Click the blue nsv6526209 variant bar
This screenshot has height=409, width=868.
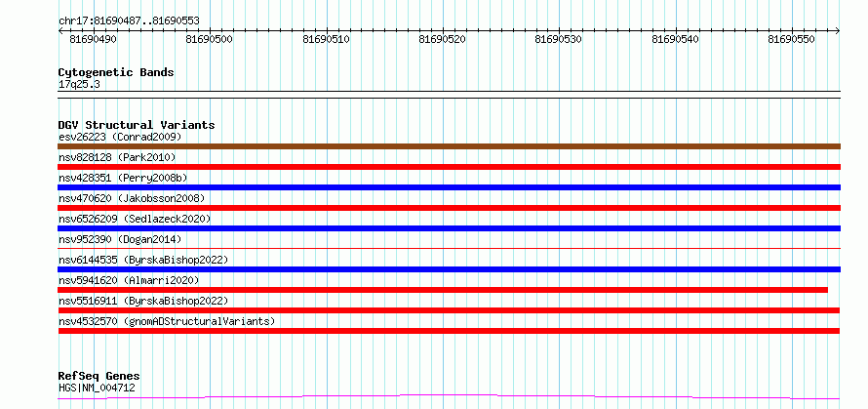coord(449,228)
